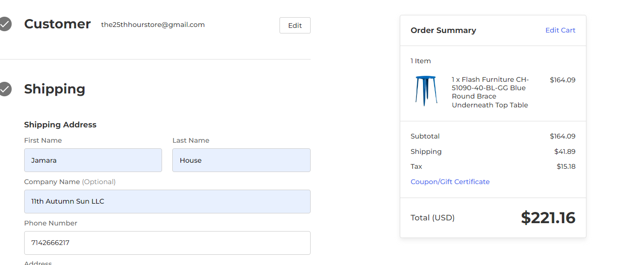Click the $221.16 total amount
Screen dimensions: 644x265
548,218
